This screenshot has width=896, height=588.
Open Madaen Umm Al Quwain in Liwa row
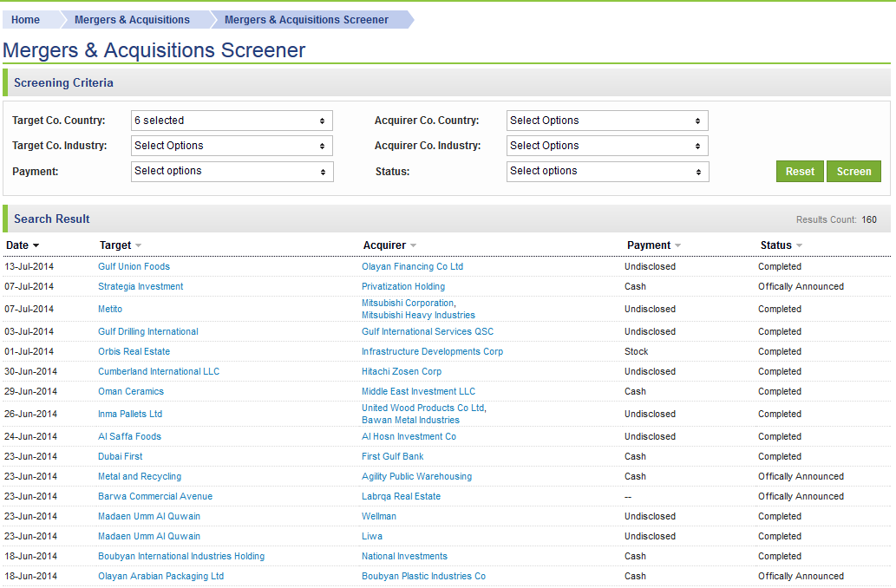click(149, 537)
